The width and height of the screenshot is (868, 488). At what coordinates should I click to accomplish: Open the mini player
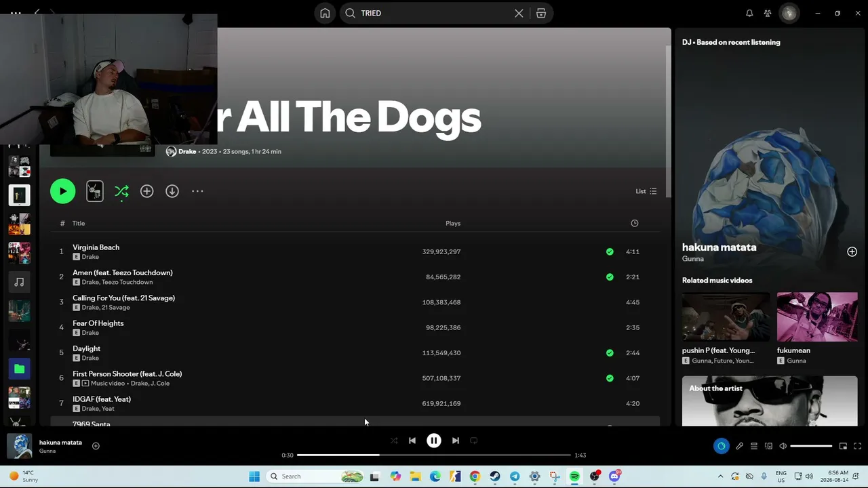coord(843,446)
